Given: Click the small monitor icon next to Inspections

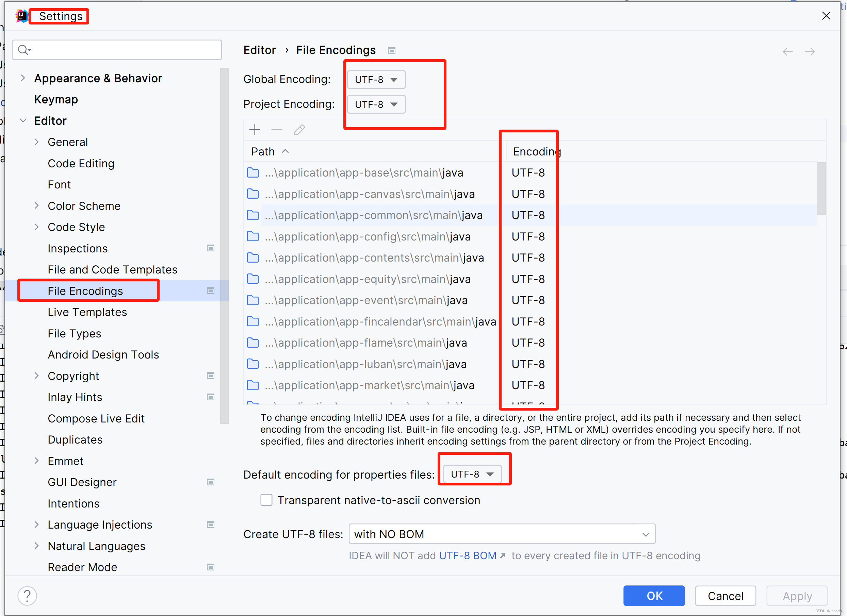Looking at the screenshot, I should (x=211, y=248).
